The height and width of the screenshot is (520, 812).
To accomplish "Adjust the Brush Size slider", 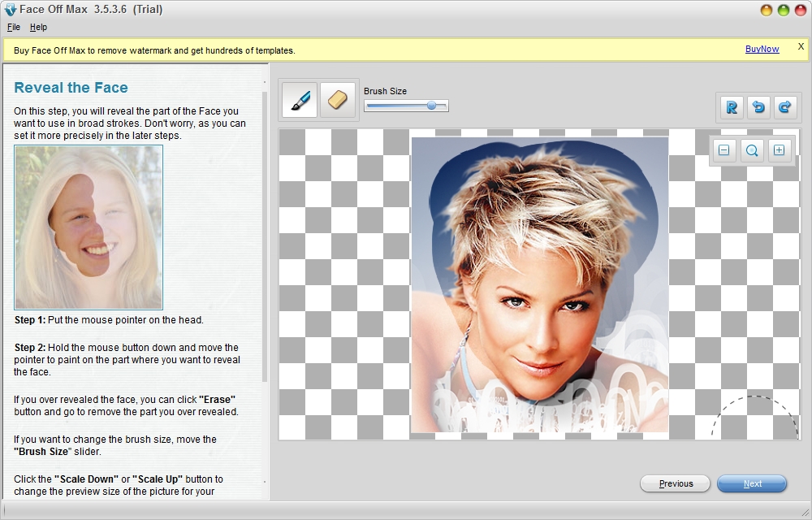I will 430,105.
